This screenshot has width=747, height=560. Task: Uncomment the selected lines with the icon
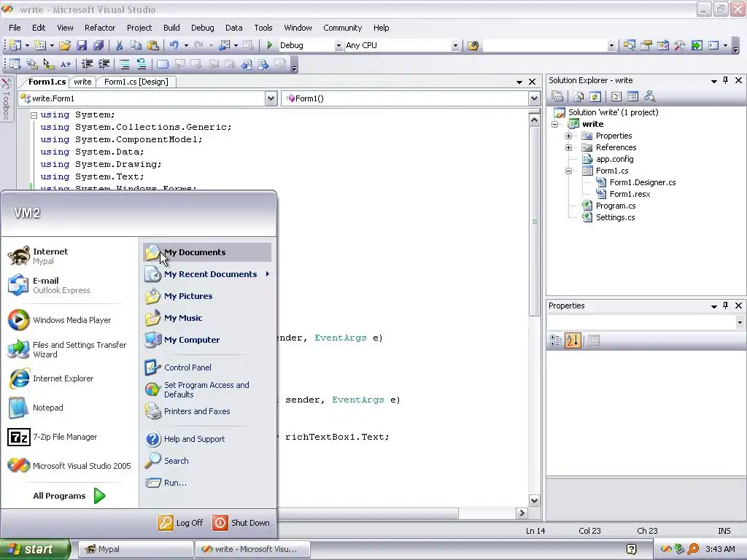coord(142,64)
